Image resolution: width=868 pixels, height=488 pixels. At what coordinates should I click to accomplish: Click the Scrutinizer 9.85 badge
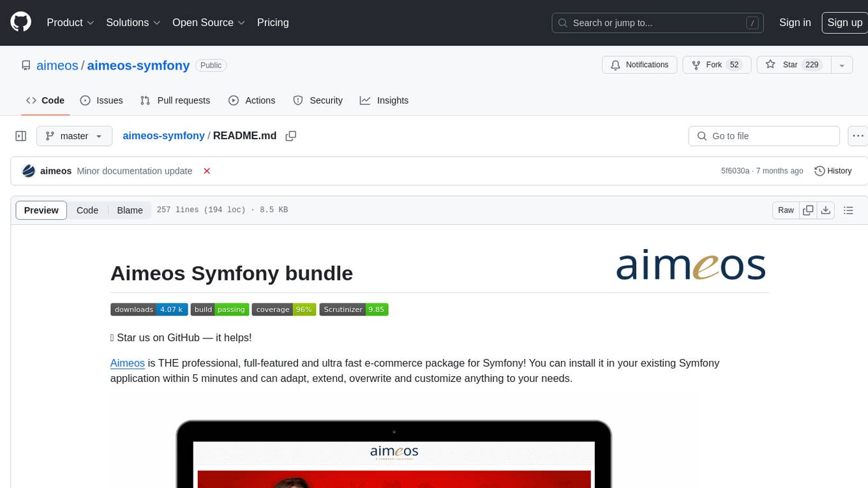click(x=354, y=309)
